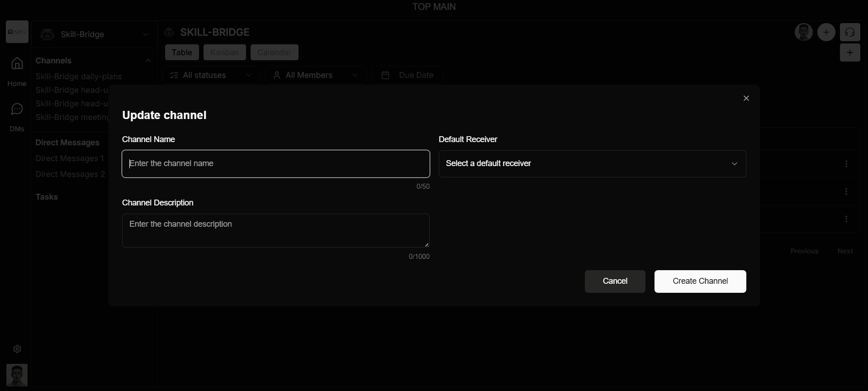The image size is (868, 391).
Task: Open the Tasks section
Action: [x=47, y=197]
